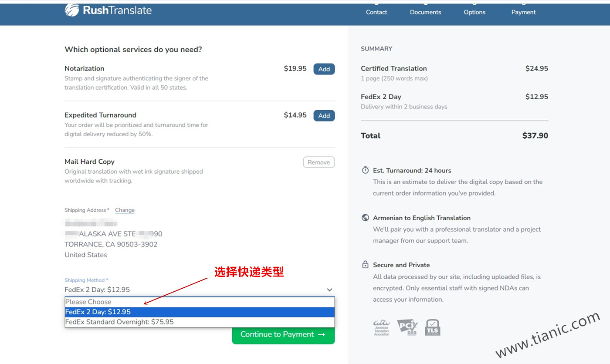
Task: Click the TORRANCE, CA 90503-3902 address line
Action: click(111, 244)
